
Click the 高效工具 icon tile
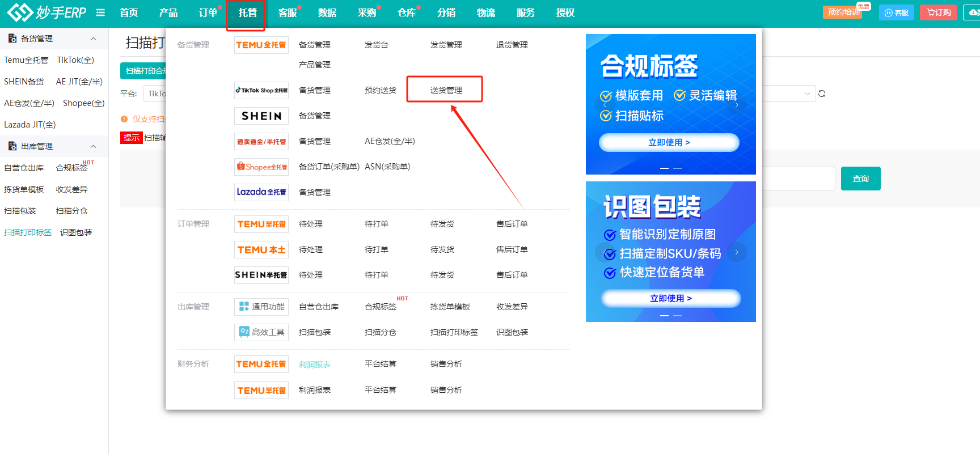coord(261,332)
